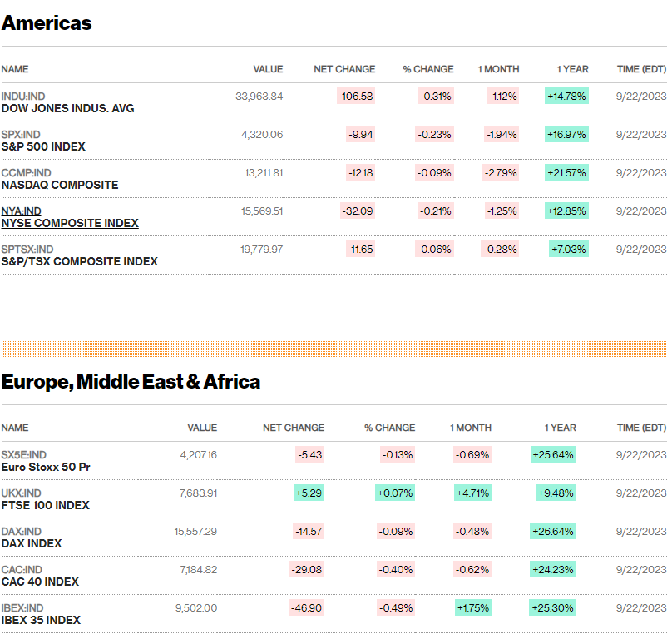Click the CAC 40 net change -29.08
Viewport: 672px width, 639px height.
(307, 569)
